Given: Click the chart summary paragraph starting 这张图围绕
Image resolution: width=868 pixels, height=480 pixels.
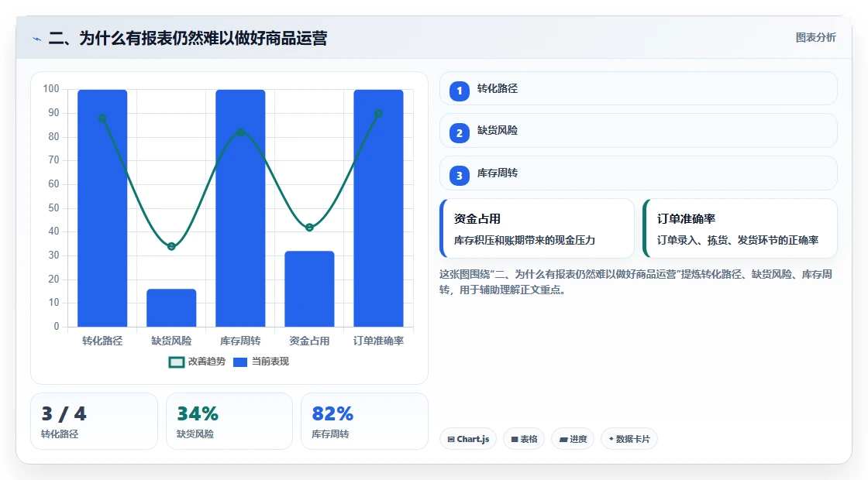Looking at the screenshot, I should click(636, 282).
